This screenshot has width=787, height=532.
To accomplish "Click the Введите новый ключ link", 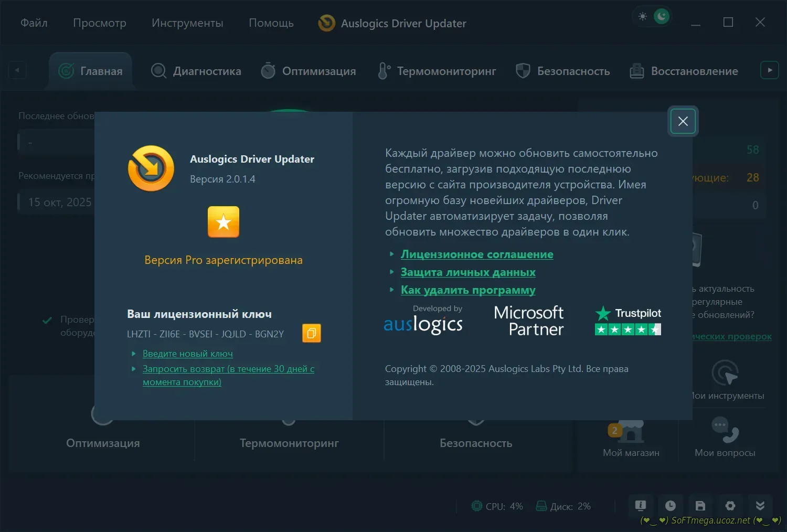I will tap(188, 354).
